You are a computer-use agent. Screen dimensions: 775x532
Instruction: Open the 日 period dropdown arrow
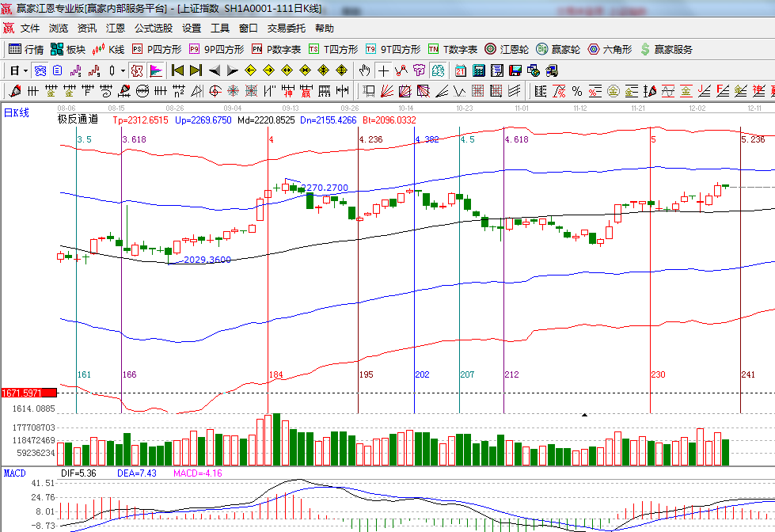pos(25,70)
